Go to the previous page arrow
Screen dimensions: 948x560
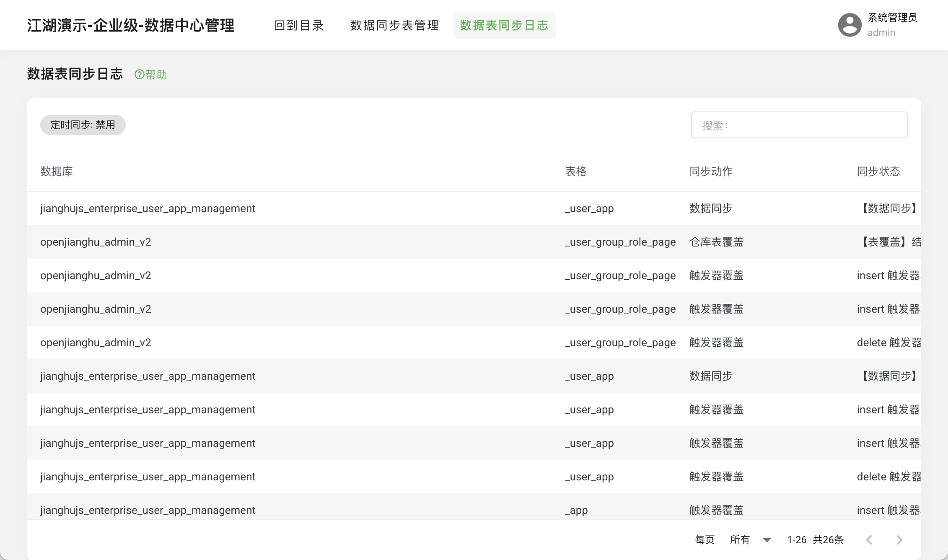click(x=869, y=540)
